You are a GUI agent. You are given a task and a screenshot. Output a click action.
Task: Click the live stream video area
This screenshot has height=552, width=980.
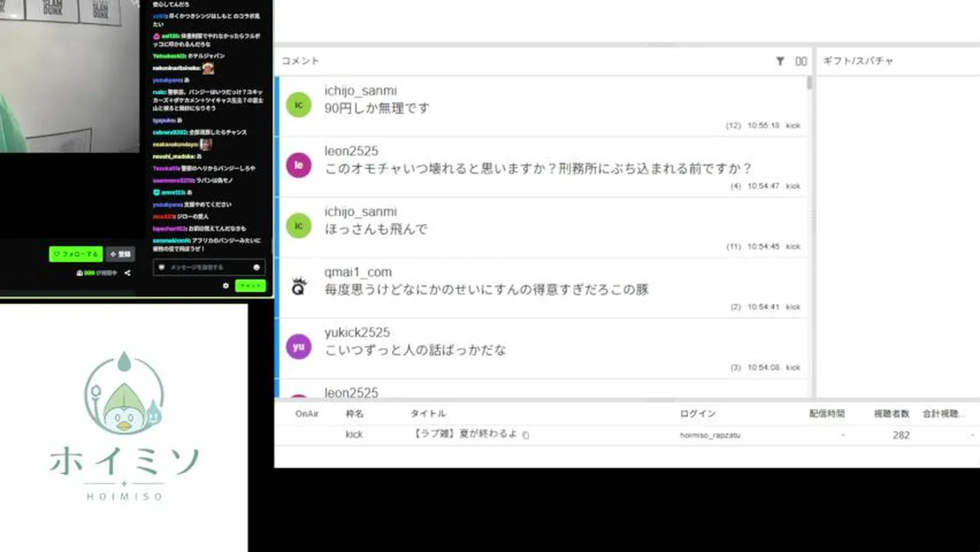coord(69,77)
